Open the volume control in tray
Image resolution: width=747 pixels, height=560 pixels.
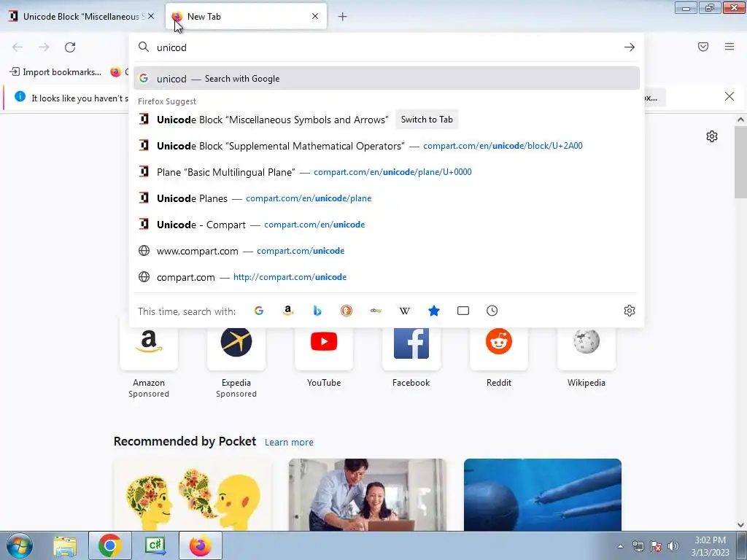point(673,546)
